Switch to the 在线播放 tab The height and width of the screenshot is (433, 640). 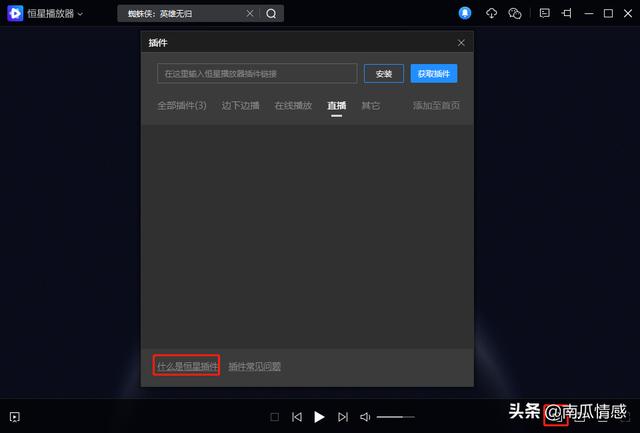coord(293,106)
